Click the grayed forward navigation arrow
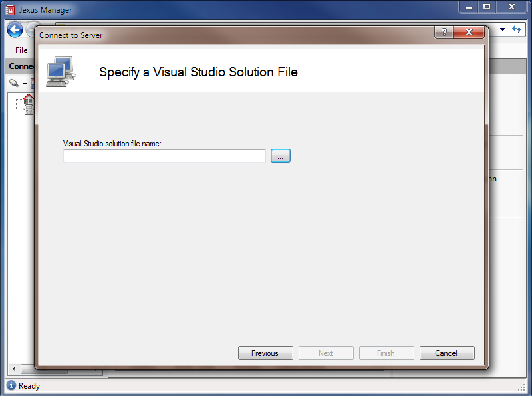The width and height of the screenshot is (532, 396). [33, 29]
